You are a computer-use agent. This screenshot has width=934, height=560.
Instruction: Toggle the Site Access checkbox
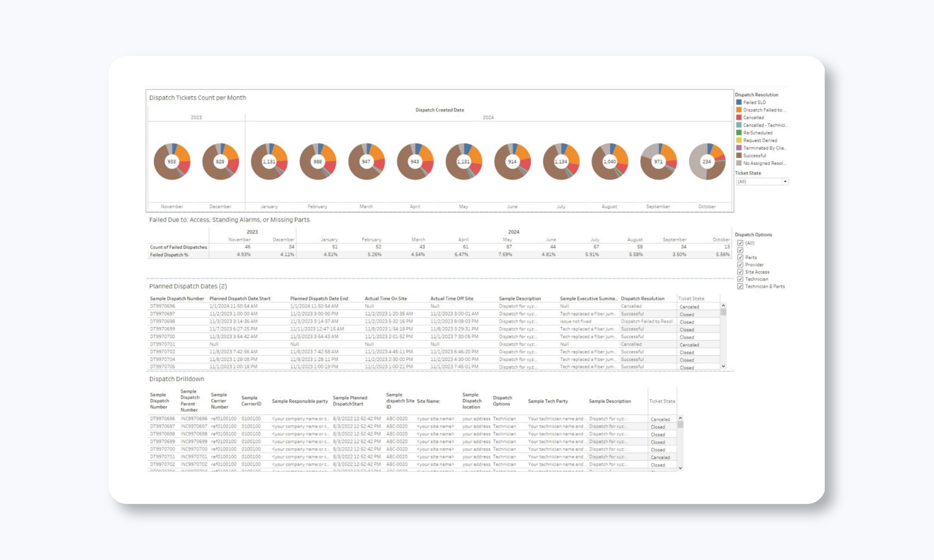pos(740,272)
